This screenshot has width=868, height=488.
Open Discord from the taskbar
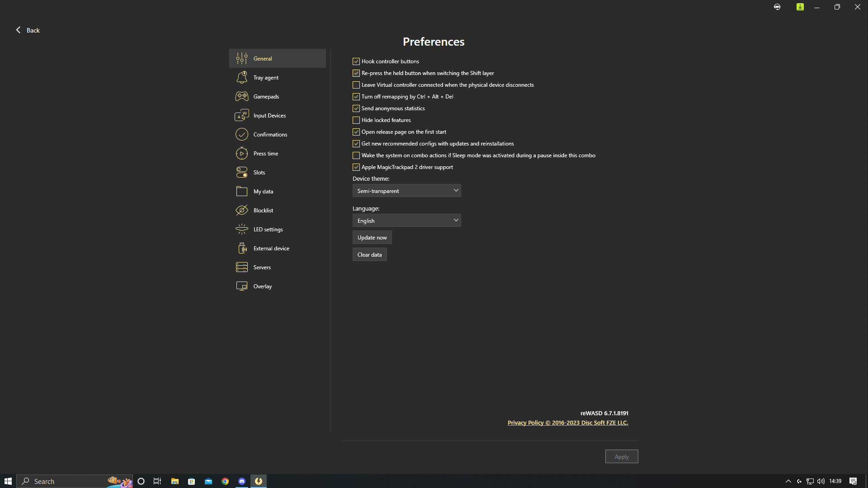coord(242,481)
